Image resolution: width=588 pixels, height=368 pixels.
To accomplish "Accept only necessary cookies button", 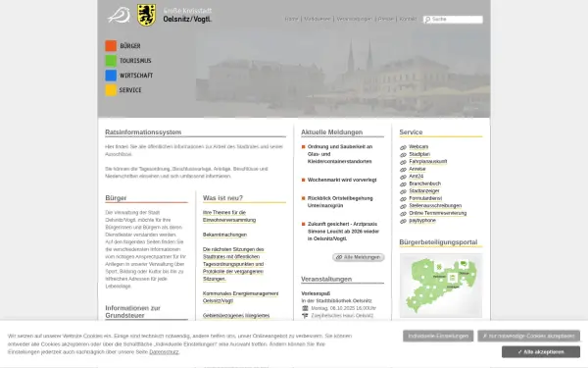I will point(529,336).
